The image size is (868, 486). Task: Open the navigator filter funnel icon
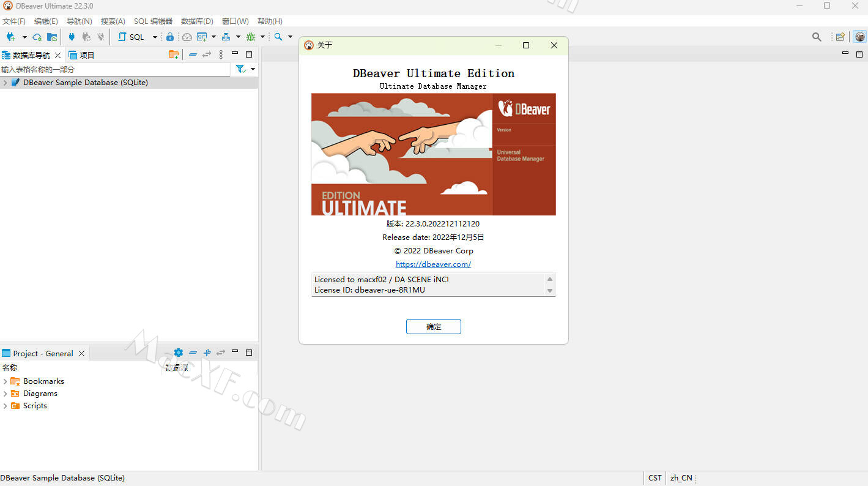tap(240, 69)
